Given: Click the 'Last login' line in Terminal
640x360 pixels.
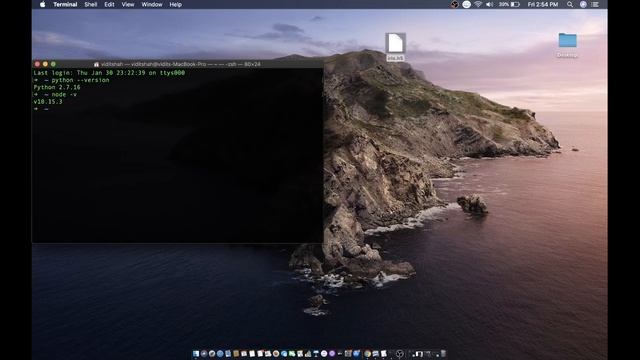Looking at the screenshot, I should pos(109,73).
